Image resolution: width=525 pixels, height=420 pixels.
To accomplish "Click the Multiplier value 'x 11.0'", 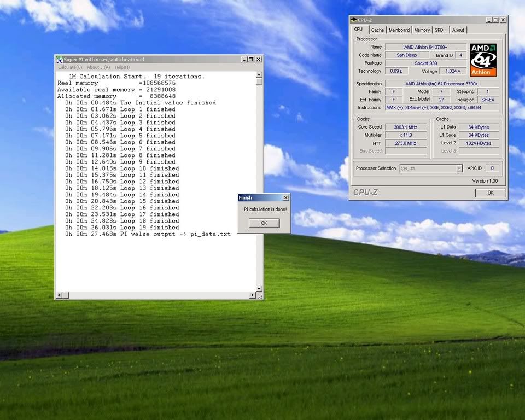I will (x=406, y=135).
